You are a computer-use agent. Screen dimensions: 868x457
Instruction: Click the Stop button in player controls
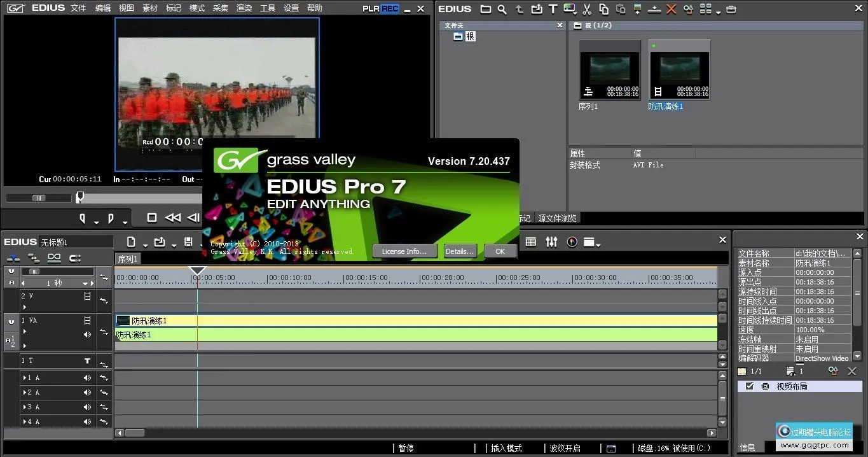pyautogui.click(x=152, y=218)
